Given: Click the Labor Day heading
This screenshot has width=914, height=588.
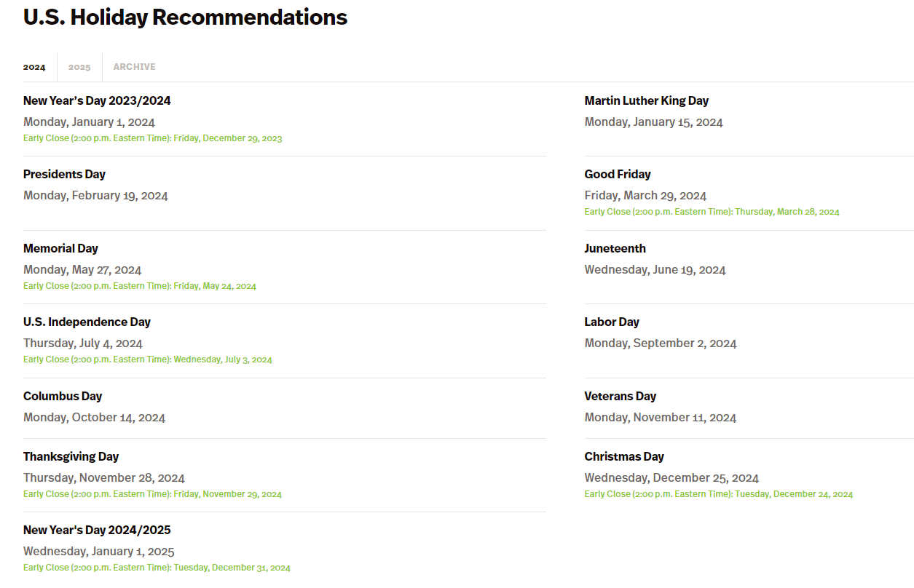Looking at the screenshot, I should pyautogui.click(x=612, y=322).
